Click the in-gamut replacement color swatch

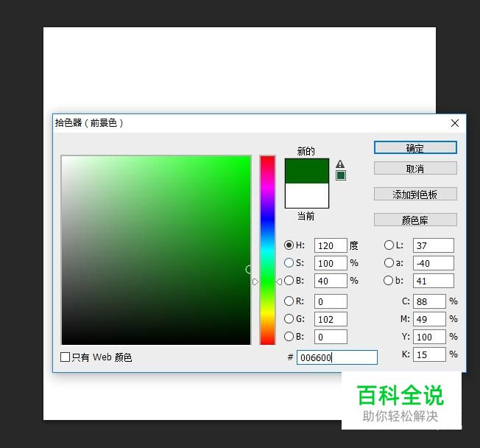341,175
